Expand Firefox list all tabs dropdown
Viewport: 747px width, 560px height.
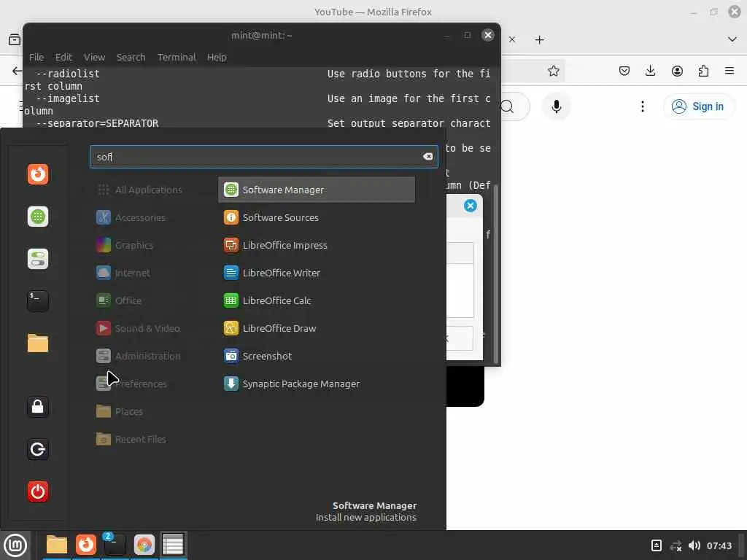[x=732, y=39]
